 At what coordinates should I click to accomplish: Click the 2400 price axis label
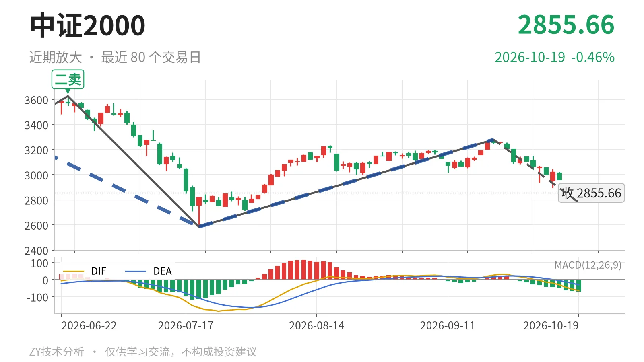tap(36, 251)
